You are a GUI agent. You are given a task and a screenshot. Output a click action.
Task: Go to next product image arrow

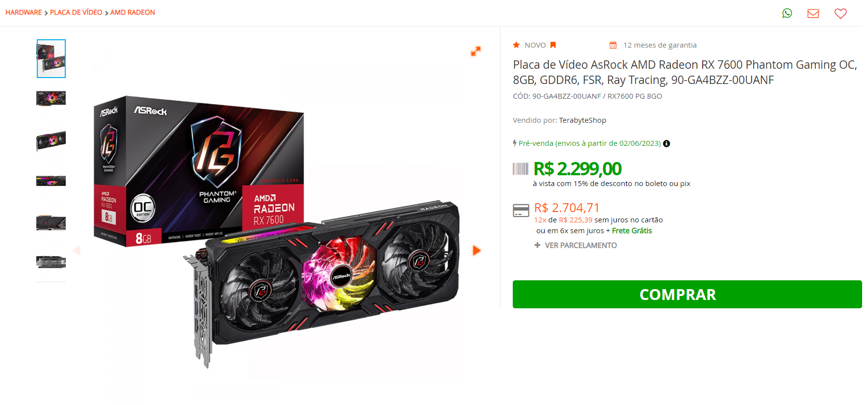point(476,250)
